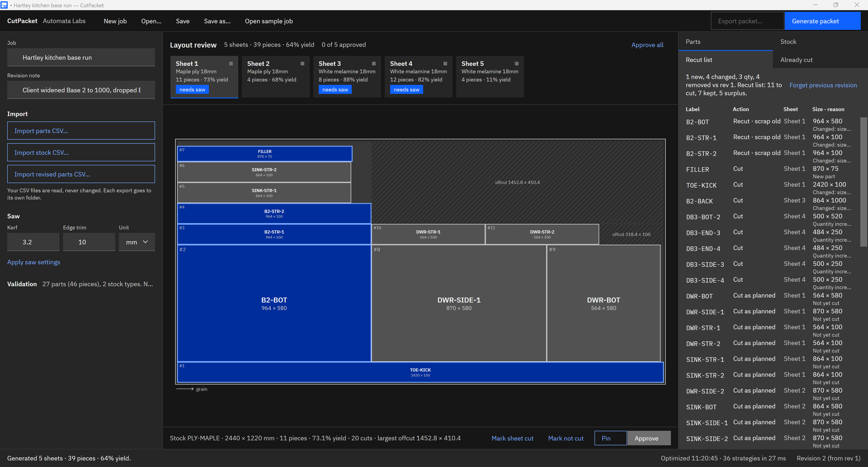Screen dimensions: 868x467
Task: Click Mark sheet cut
Action: (x=512, y=438)
